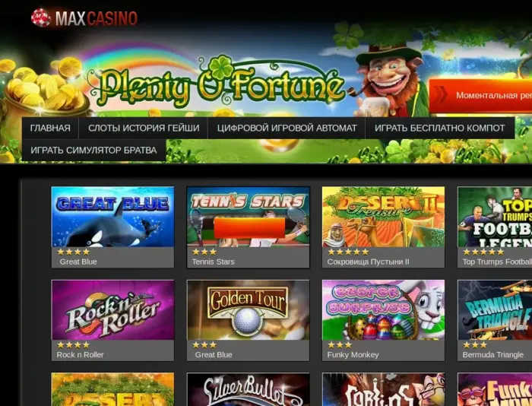Click the orange button on Tennis Stars
Viewport: 532px width, 406px height.
pyautogui.click(x=249, y=228)
